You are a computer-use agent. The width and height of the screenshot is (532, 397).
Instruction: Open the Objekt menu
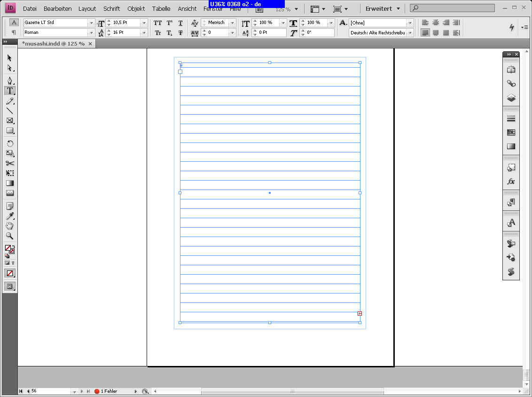[136, 8]
